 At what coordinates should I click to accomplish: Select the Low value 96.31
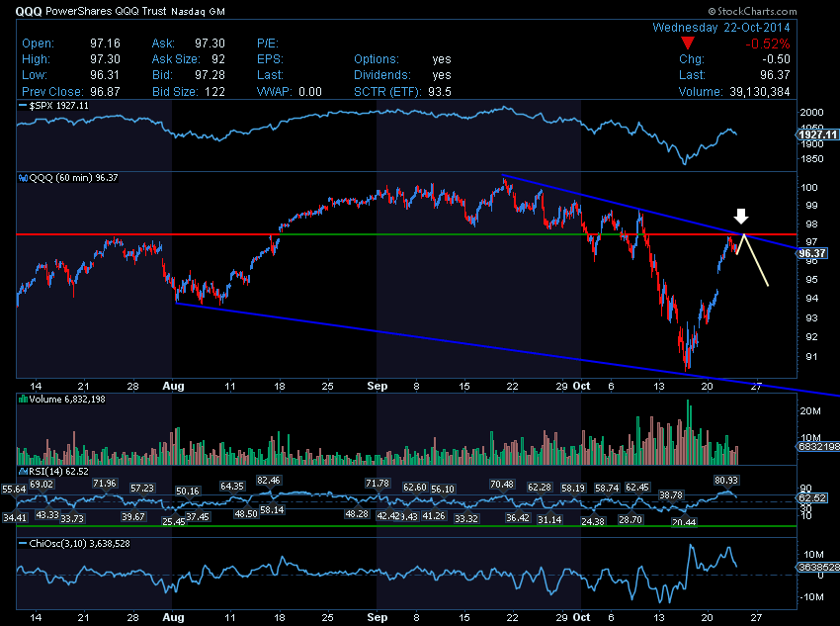click(105, 75)
